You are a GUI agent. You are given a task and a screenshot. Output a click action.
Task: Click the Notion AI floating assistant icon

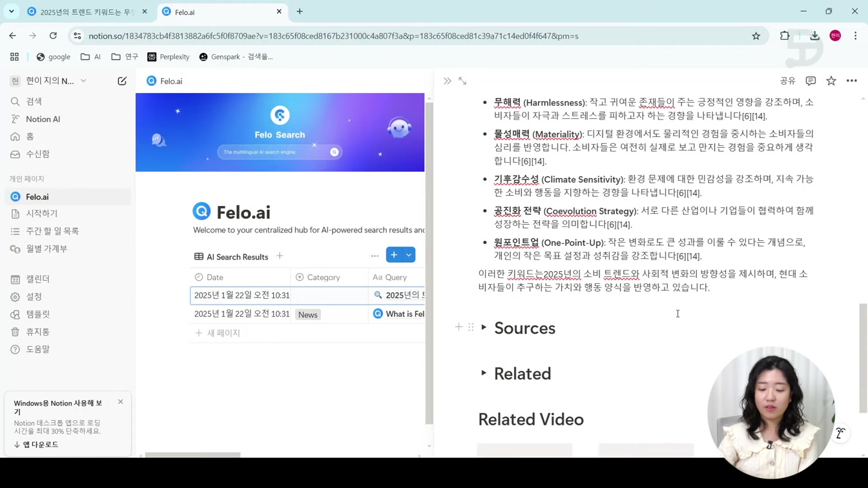[840, 433]
